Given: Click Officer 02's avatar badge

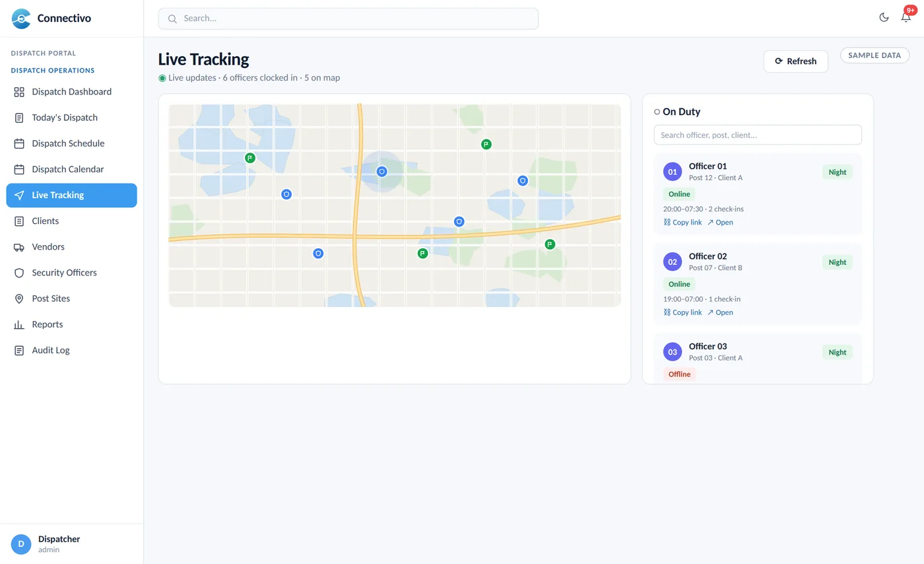Looking at the screenshot, I should coord(673,262).
